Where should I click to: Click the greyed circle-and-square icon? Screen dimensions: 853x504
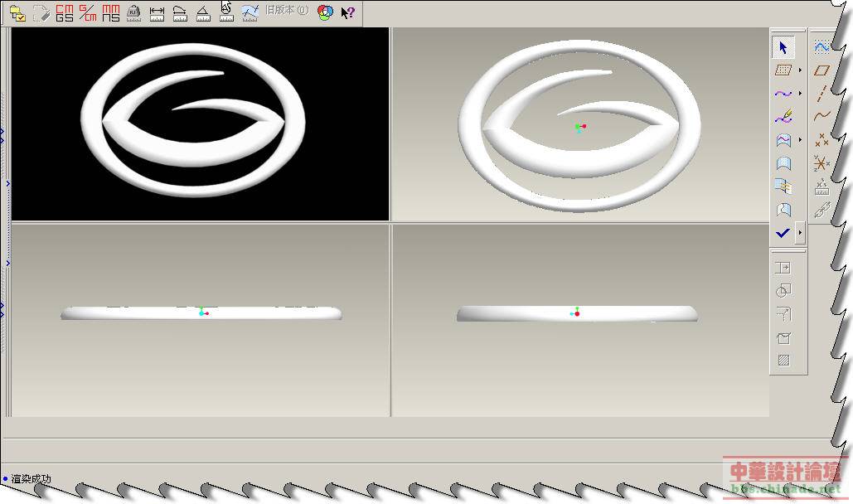[x=783, y=291]
